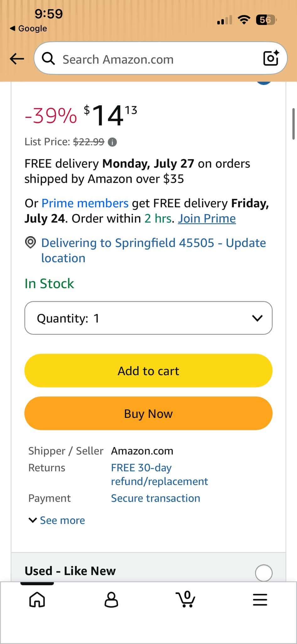
Task: Add item to cart
Action: pos(148,371)
